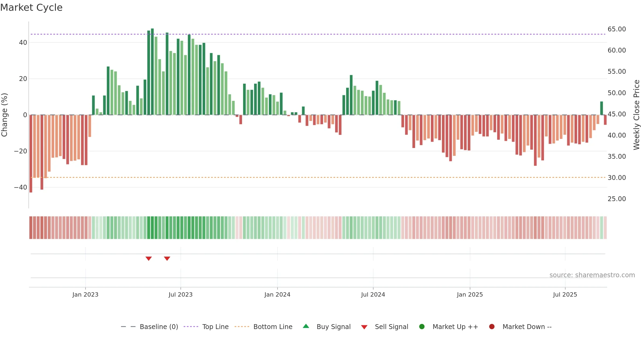This screenshot has height=362, width=644.
Task: Click the Market Up ++ green circle icon
Action: click(x=422, y=327)
